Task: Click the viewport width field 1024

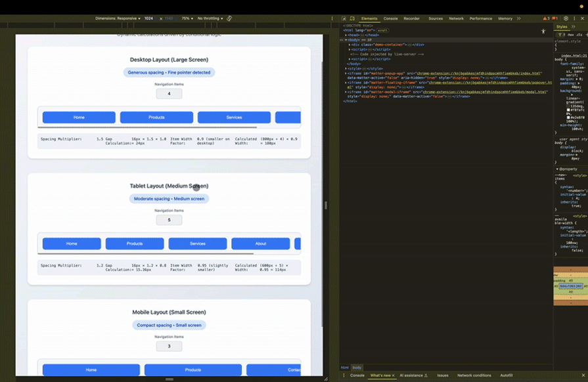Action: (150, 18)
